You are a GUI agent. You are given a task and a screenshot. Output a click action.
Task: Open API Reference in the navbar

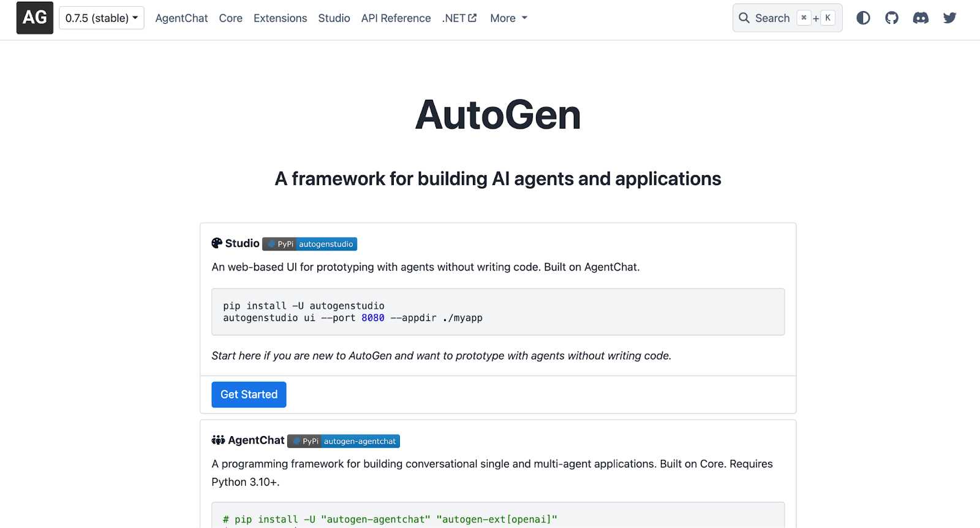point(396,18)
